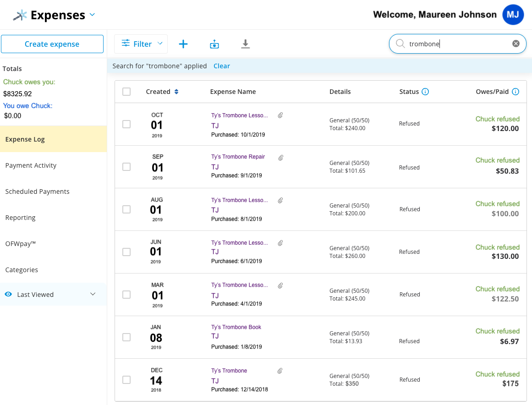Click the $8325.92 Chuck owes you total
Image resolution: width=532 pixels, height=405 pixels.
click(x=18, y=93)
